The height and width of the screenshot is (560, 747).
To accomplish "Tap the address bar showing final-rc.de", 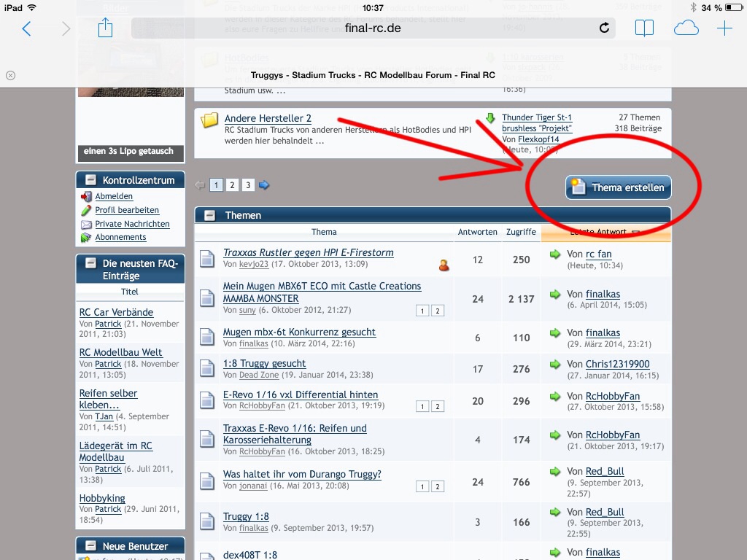I will click(x=372, y=28).
